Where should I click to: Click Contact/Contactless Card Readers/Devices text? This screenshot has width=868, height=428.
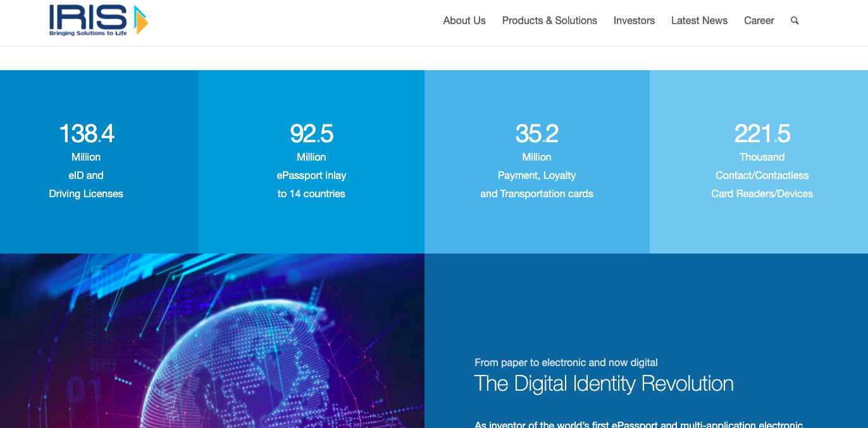(762, 185)
